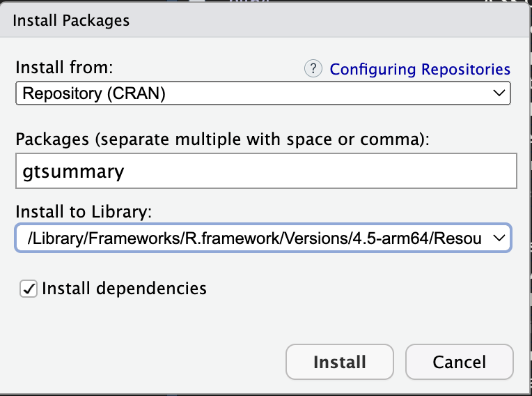532x396 pixels.
Task: Click the Packages field instruction label
Action: pos(223,139)
